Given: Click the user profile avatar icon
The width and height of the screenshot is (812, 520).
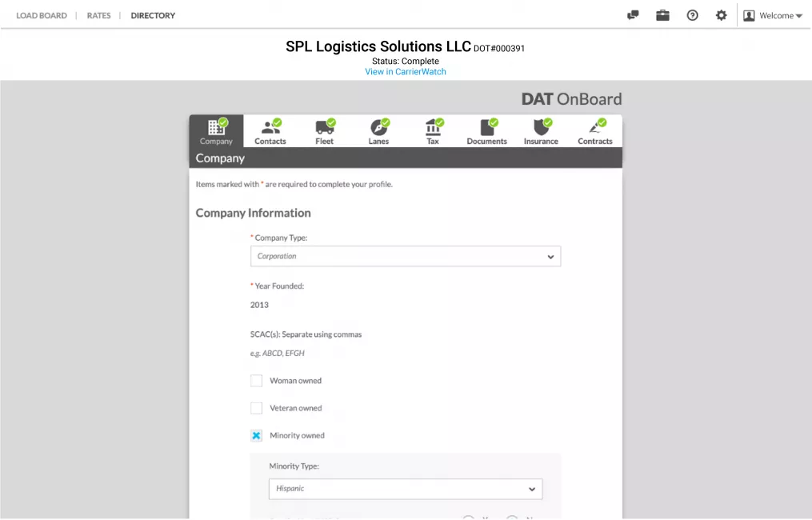Looking at the screenshot, I should pos(749,15).
